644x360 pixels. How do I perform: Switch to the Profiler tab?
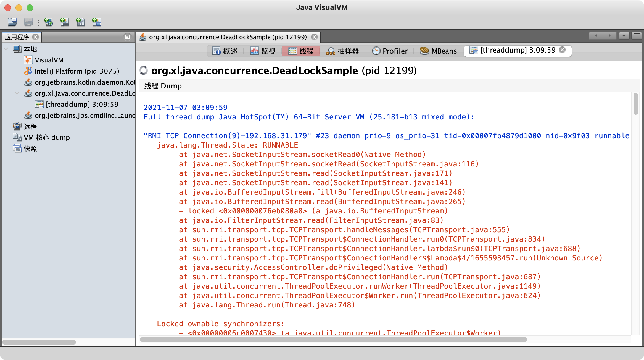pos(390,51)
